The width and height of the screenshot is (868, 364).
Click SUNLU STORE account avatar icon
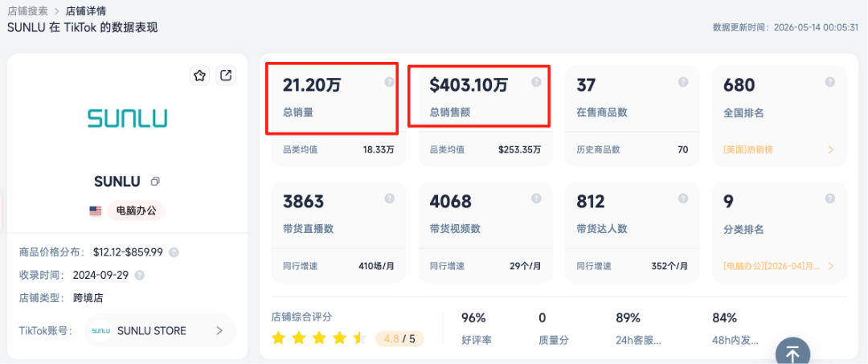[100, 331]
